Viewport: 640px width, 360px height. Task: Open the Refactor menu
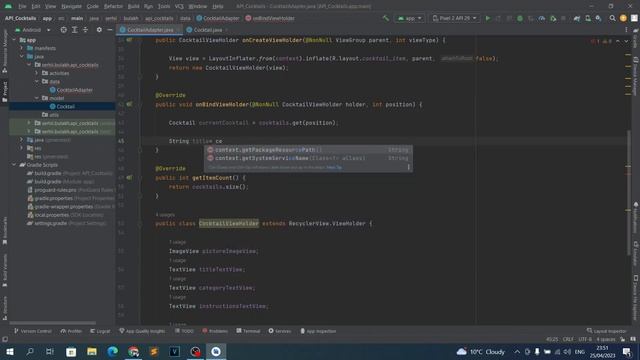113,7
